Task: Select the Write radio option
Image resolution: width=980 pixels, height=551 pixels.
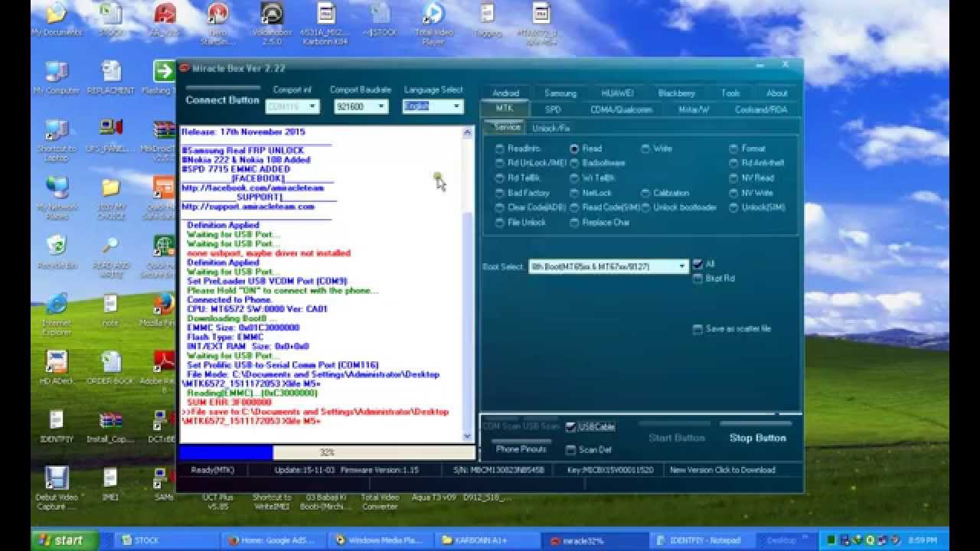Action: [645, 148]
